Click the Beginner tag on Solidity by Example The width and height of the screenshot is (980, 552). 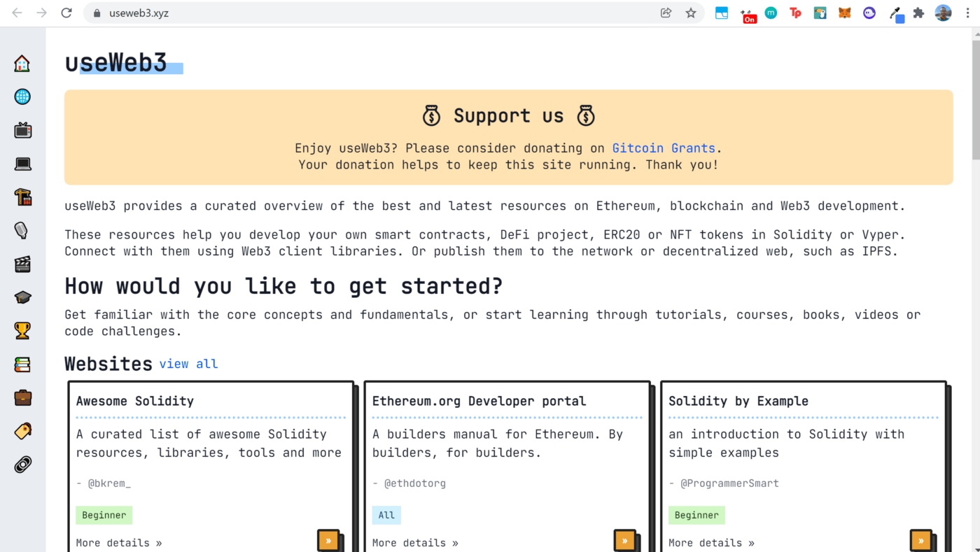pyautogui.click(x=696, y=515)
